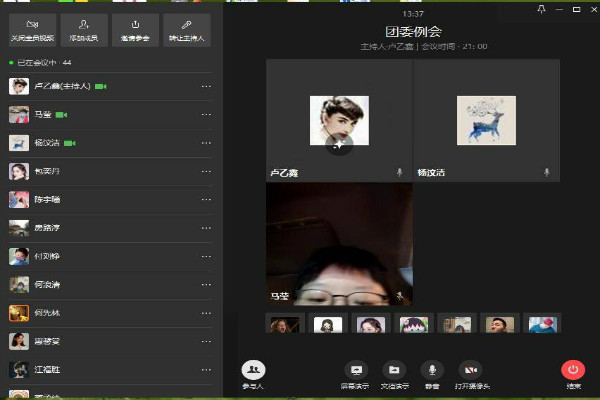The image size is (600, 400).
Task: Toggle the 静音 mute microphone button
Action: tap(432, 371)
